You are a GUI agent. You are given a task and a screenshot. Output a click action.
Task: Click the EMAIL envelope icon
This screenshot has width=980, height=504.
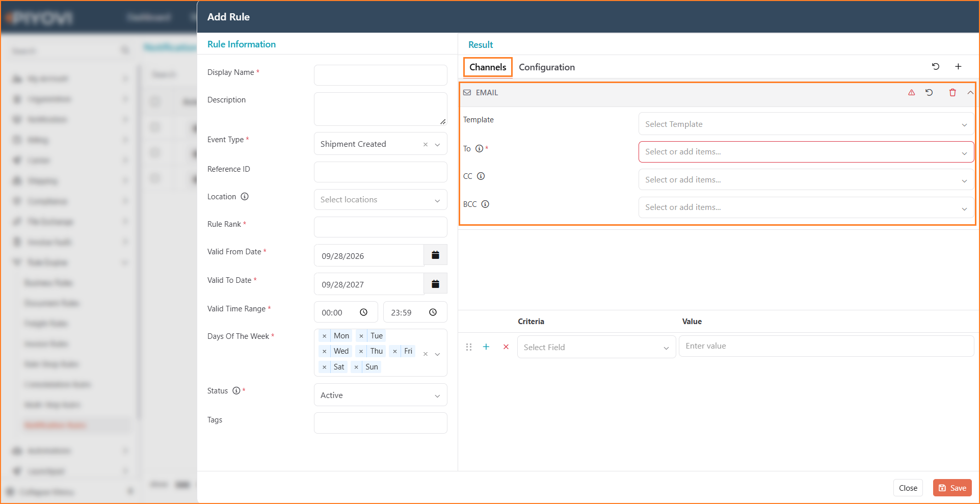[x=467, y=93]
